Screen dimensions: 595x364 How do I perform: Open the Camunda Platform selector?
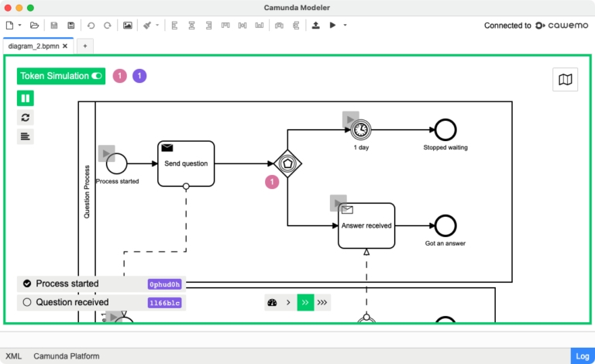pyautogui.click(x=67, y=356)
